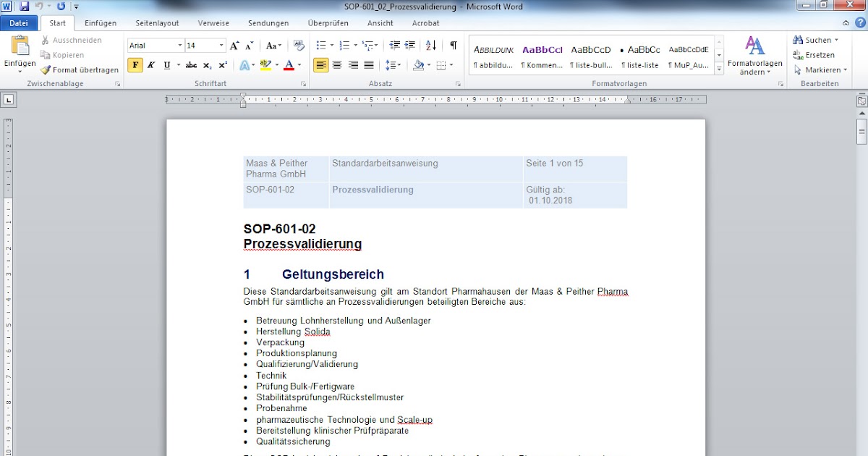The height and width of the screenshot is (456, 868).
Task: Click the Save icon in quick access toolbar
Action: (25, 7)
